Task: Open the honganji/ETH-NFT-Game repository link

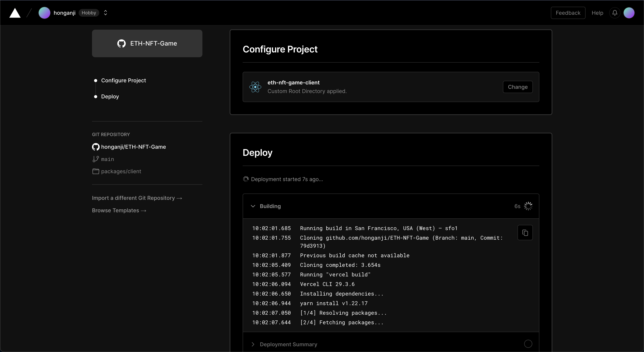Action: (134, 147)
